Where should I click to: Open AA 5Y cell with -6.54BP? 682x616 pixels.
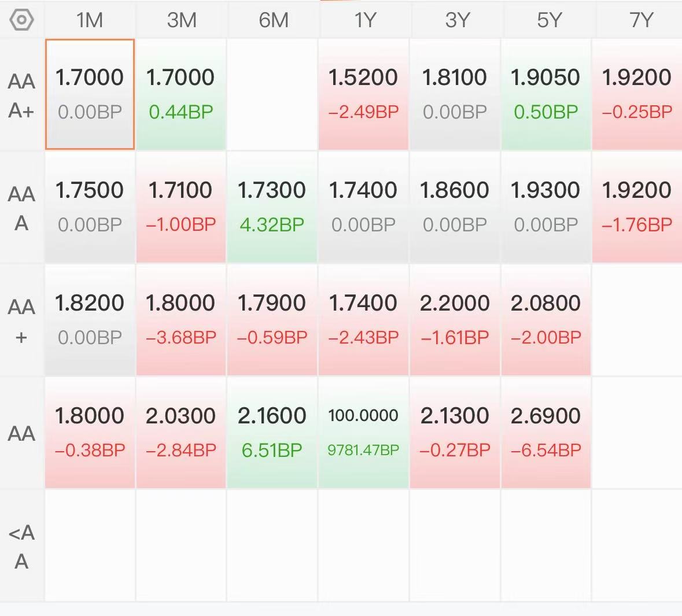(546, 433)
